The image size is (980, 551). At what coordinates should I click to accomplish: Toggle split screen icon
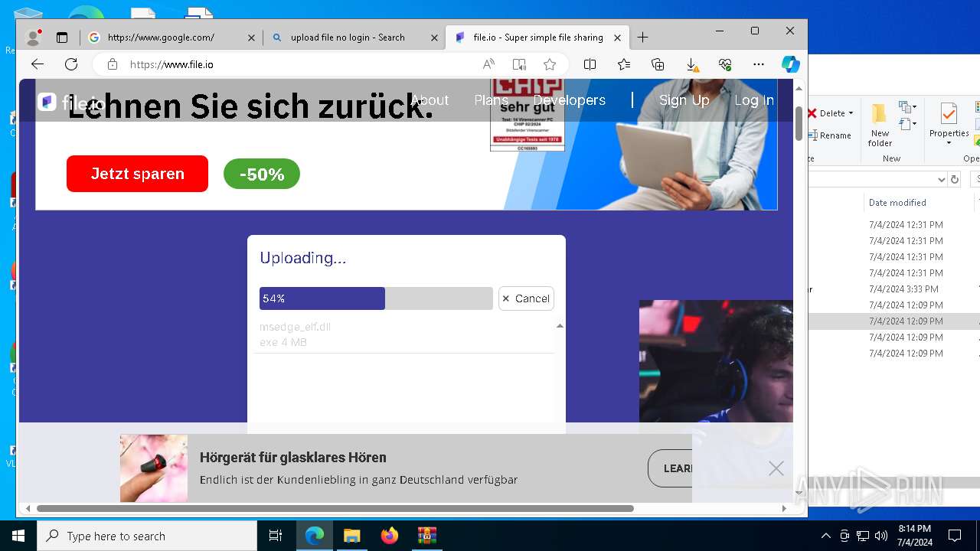[x=590, y=64]
